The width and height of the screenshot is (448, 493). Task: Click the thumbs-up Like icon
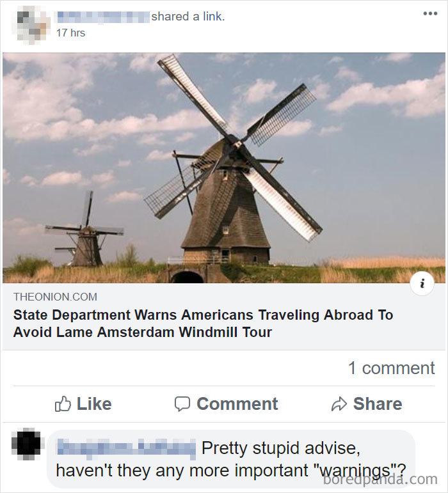63,403
